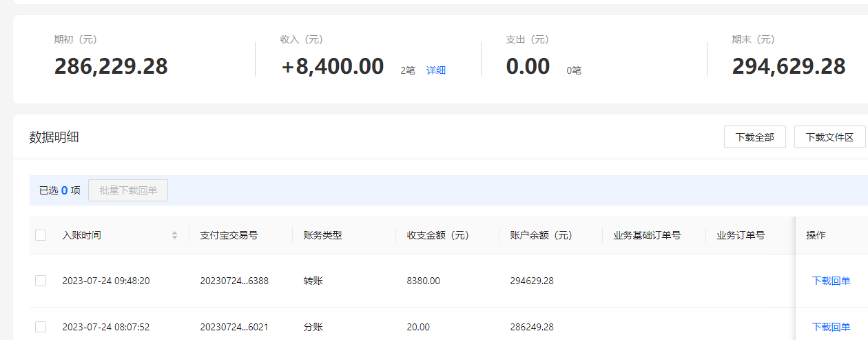Tick the select-all checkbox in table header

click(x=41, y=235)
